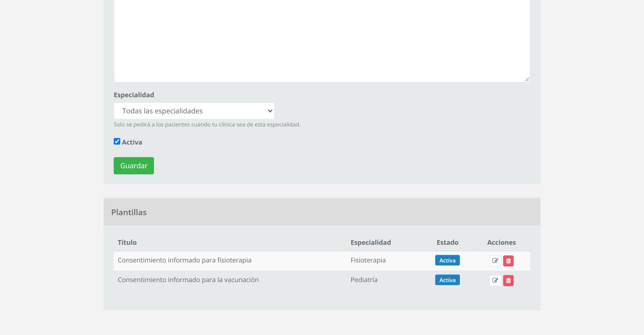Image resolution: width=644 pixels, height=335 pixels.
Task: Open the Especialidad dropdown
Action: 194,111
